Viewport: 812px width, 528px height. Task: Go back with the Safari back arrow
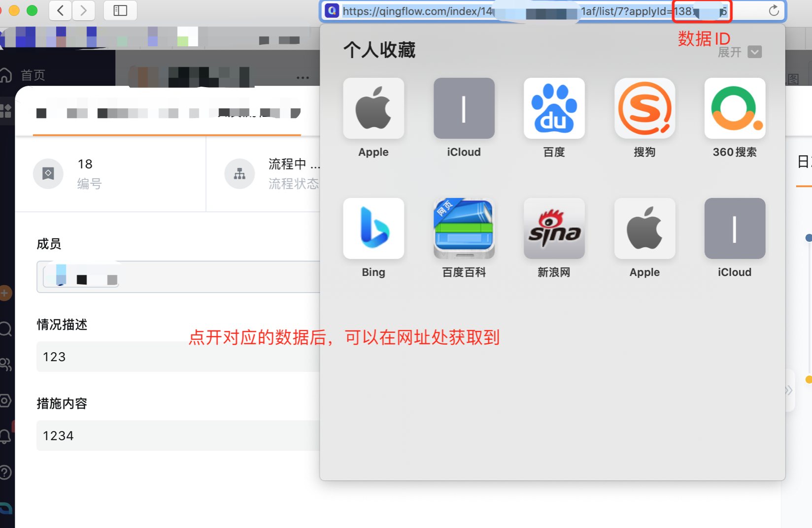click(x=61, y=10)
